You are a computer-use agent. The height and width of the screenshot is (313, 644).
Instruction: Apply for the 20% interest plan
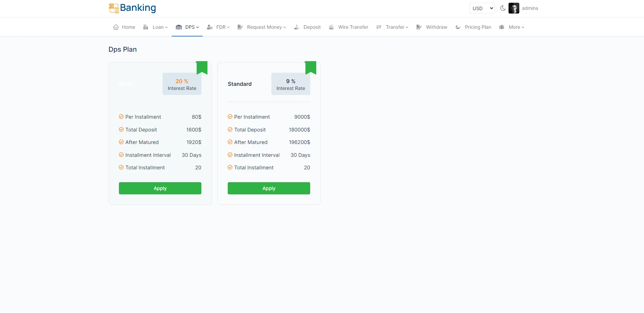(x=160, y=188)
